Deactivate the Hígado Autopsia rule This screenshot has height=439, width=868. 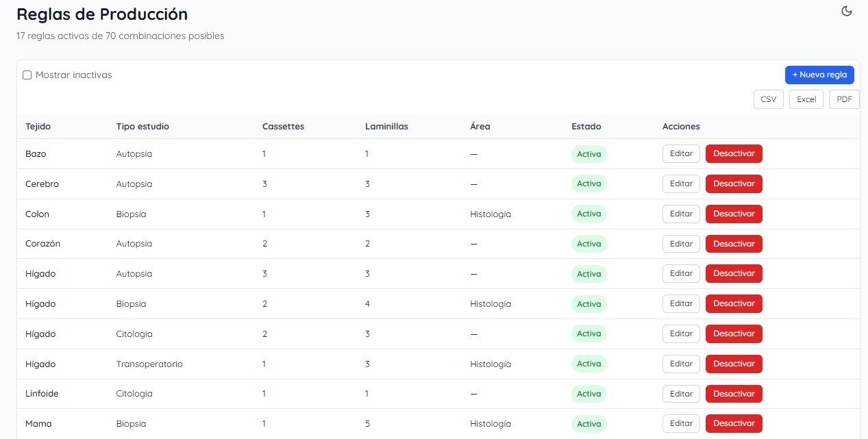pyautogui.click(x=734, y=273)
